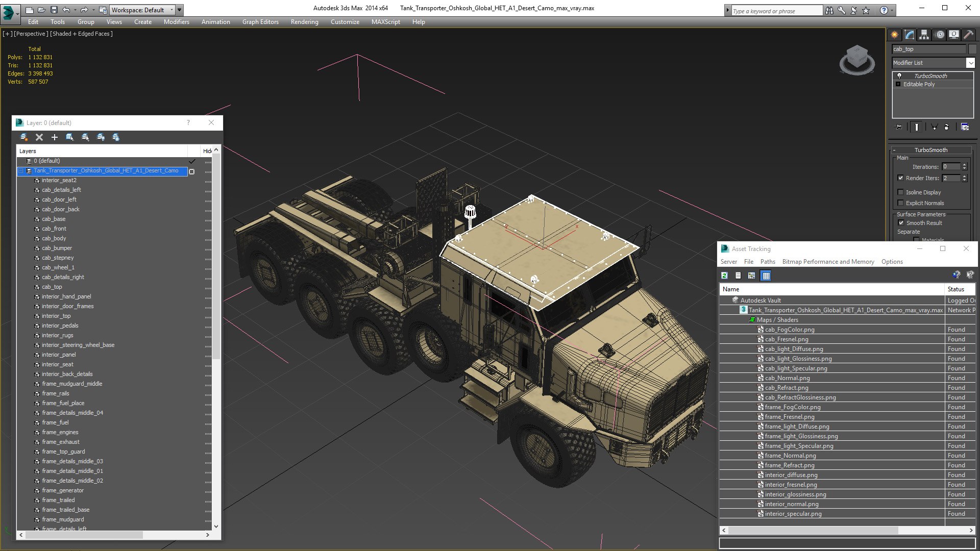980x551 pixels.
Task: Open the Display command panel tab
Action: (x=954, y=35)
